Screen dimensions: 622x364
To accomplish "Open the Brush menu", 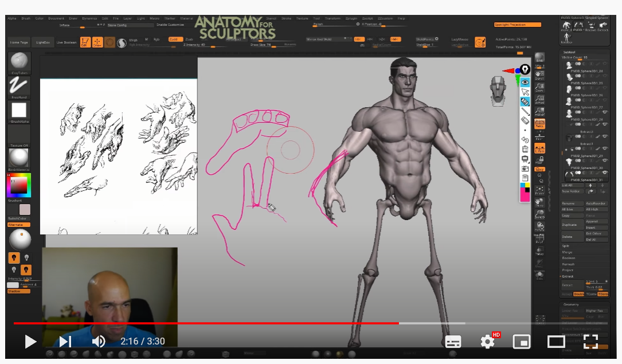I will 26,18.
